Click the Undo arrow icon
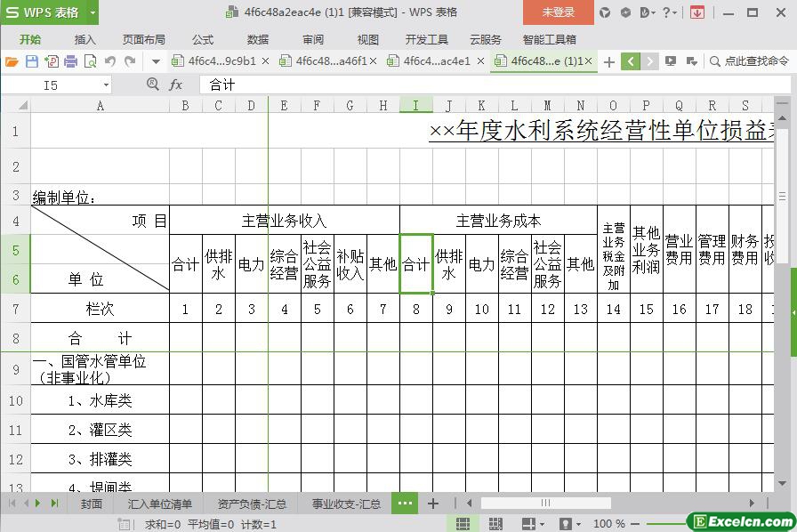The width and height of the screenshot is (797, 532). [110, 61]
